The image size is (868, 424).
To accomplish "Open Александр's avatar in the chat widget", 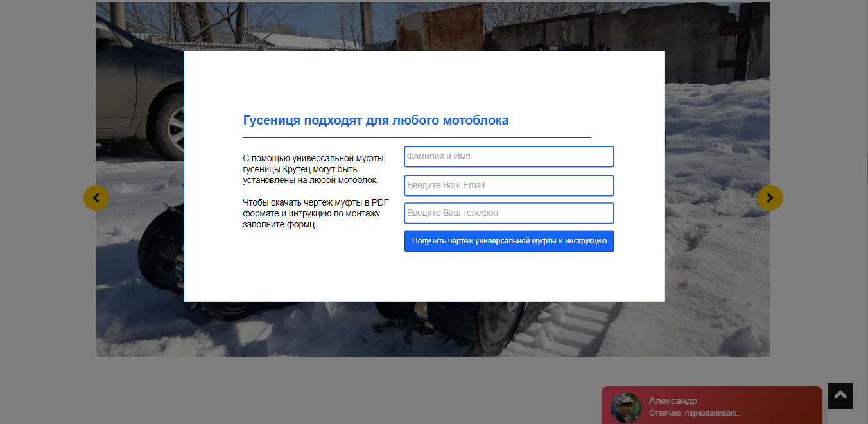I will (626, 408).
